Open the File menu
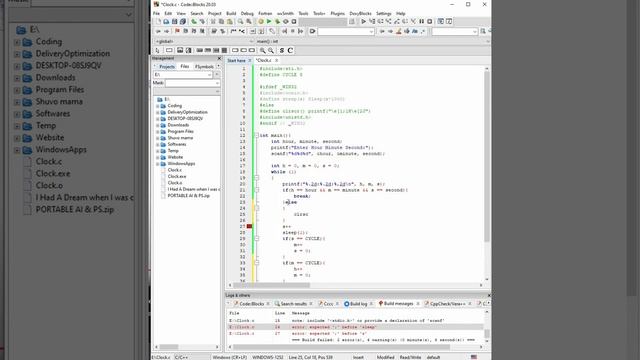 [x=157, y=13]
